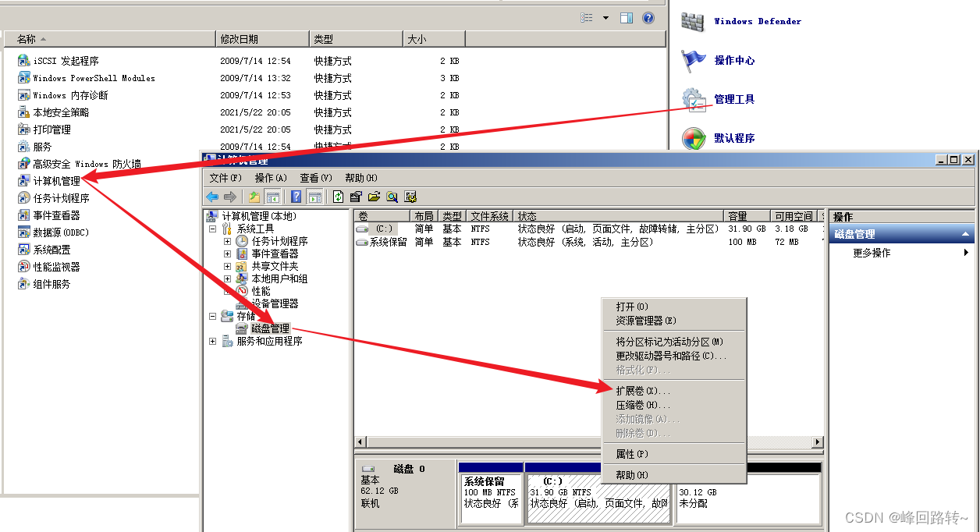The image size is (980, 532).
Task: Click the 默认程序 icon
Action: (x=693, y=139)
